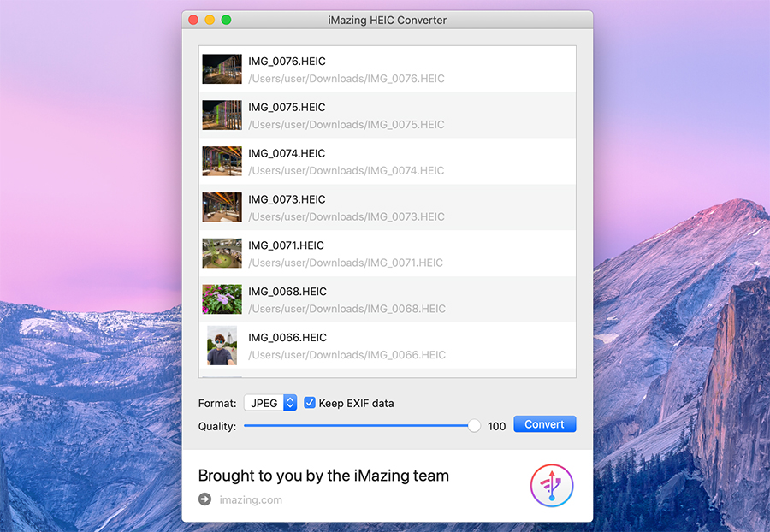The width and height of the screenshot is (770, 532).
Task: Click path /Users/user/Downloads/IMG_0074.HEIC
Action: [x=346, y=171]
